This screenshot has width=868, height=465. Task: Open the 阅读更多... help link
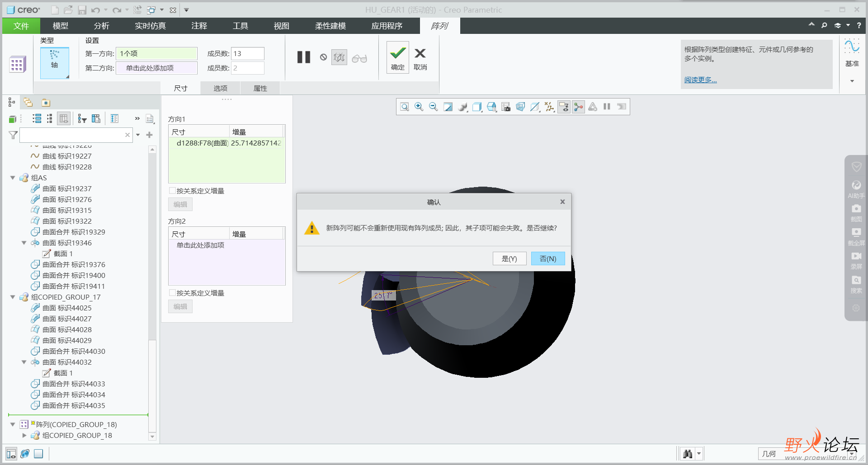pos(700,80)
